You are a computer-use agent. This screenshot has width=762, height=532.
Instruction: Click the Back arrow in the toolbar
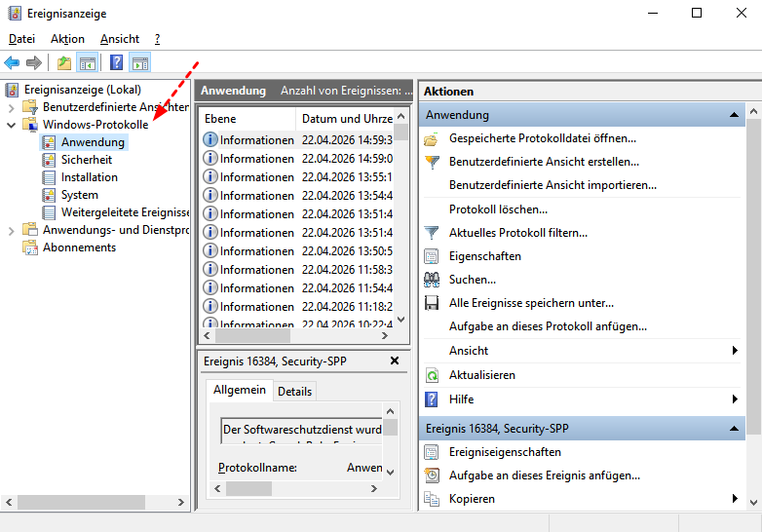(12, 63)
